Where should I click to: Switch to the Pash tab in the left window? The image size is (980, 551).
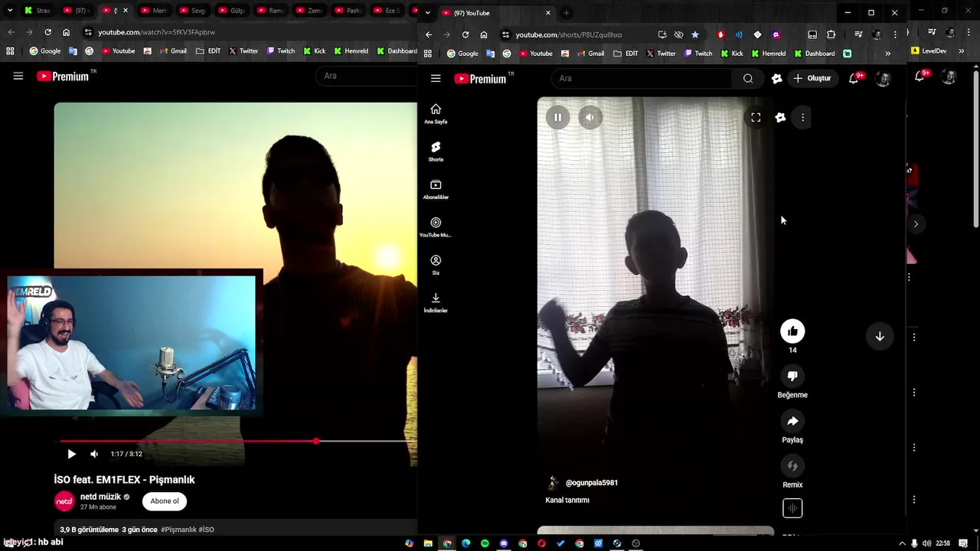tap(348, 11)
